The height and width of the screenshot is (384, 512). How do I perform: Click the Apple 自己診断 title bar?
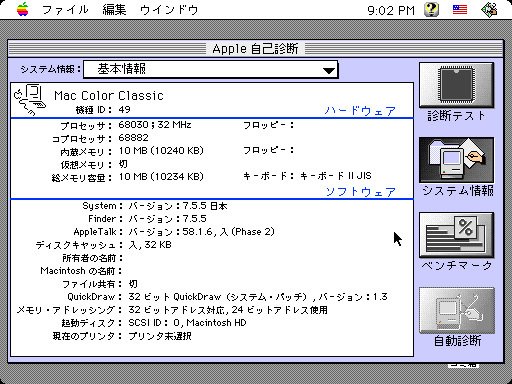(x=255, y=49)
